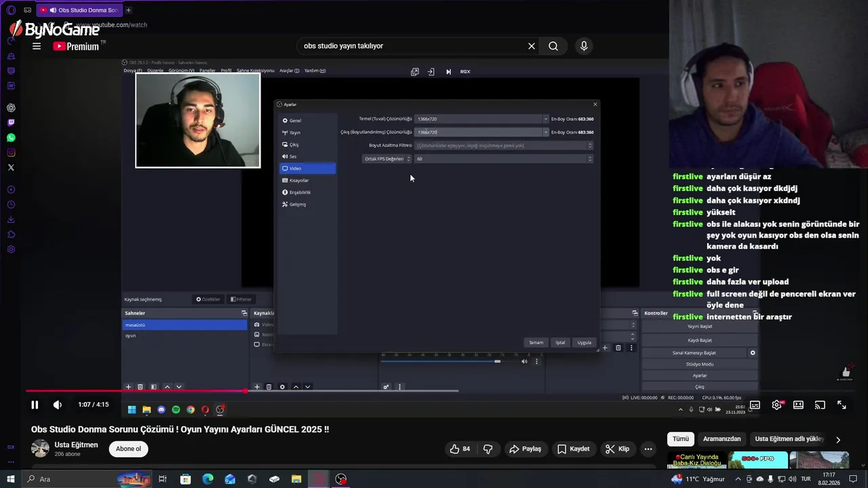Screen dimensions: 868x488
Task: Switch TUR keyboard input language
Action: click(806, 479)
